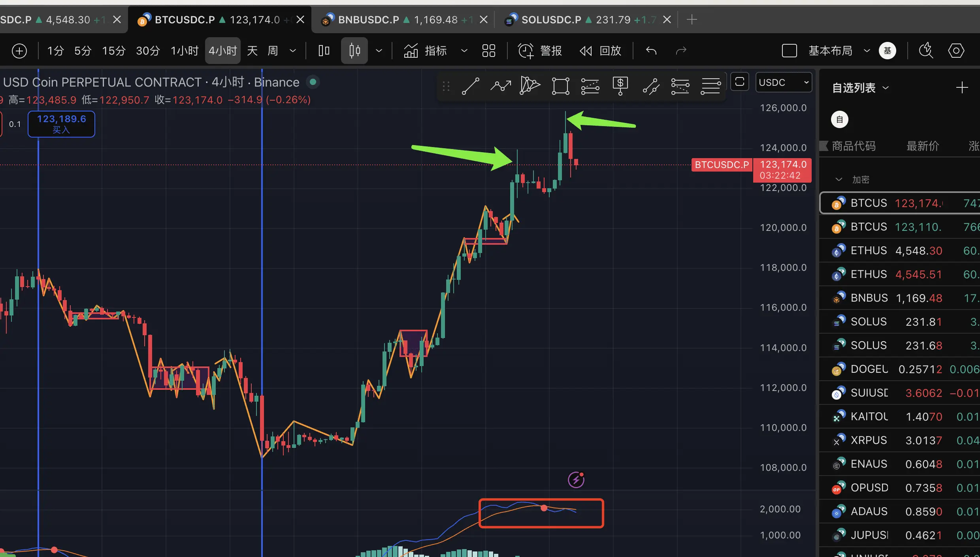980x557 pixels.
Task: Click the alert clock icon
Action: tap(526, 51)
